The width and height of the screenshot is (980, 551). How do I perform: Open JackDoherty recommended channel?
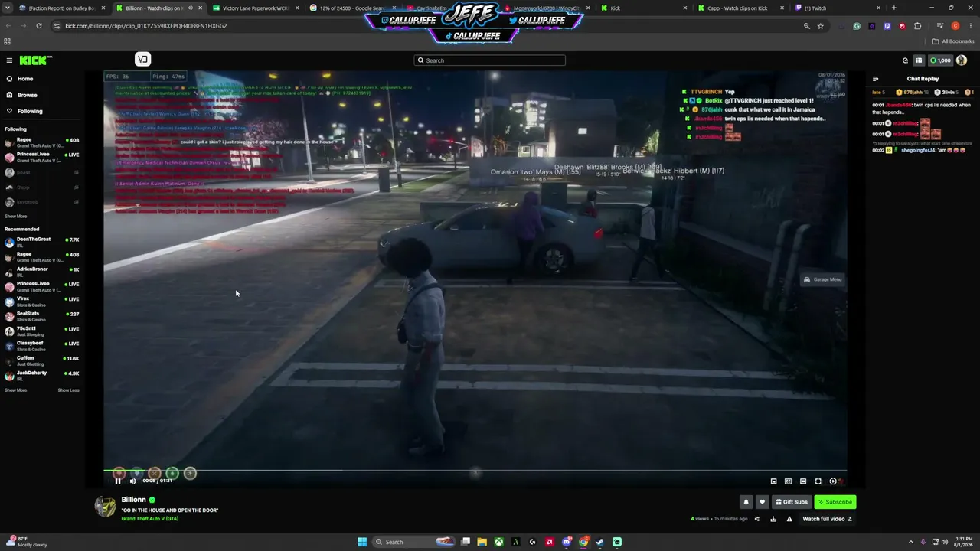tap(42, 376)
